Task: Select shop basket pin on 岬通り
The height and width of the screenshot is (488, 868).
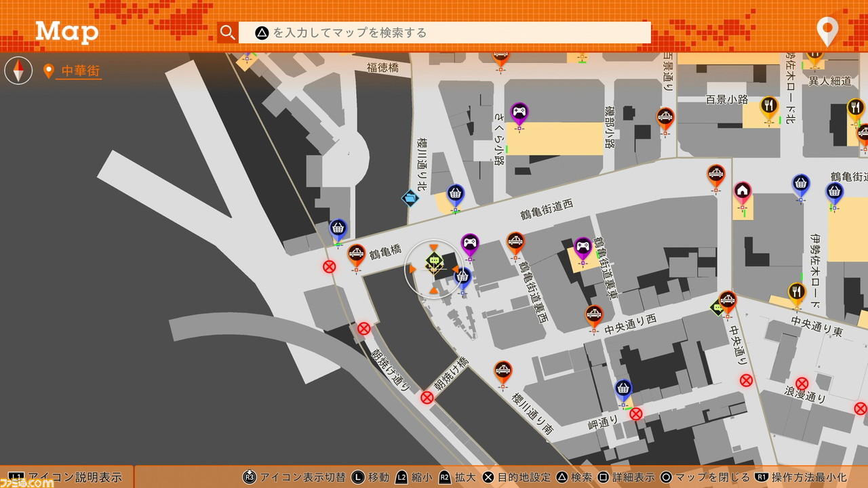Action: (x=623, y=390)
